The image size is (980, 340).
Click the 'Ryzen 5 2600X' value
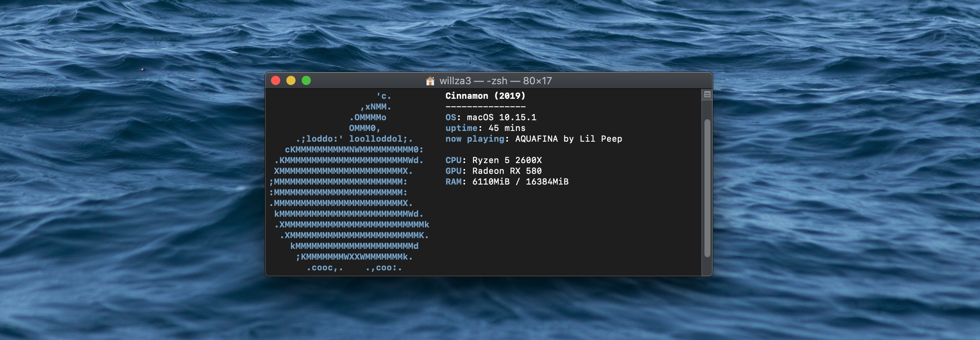coord(507,160)
